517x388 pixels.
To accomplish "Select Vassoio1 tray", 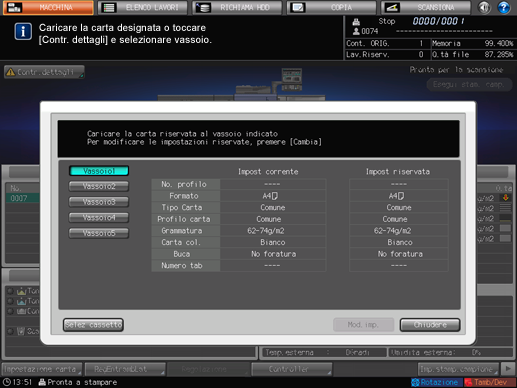I will point(99,171).
